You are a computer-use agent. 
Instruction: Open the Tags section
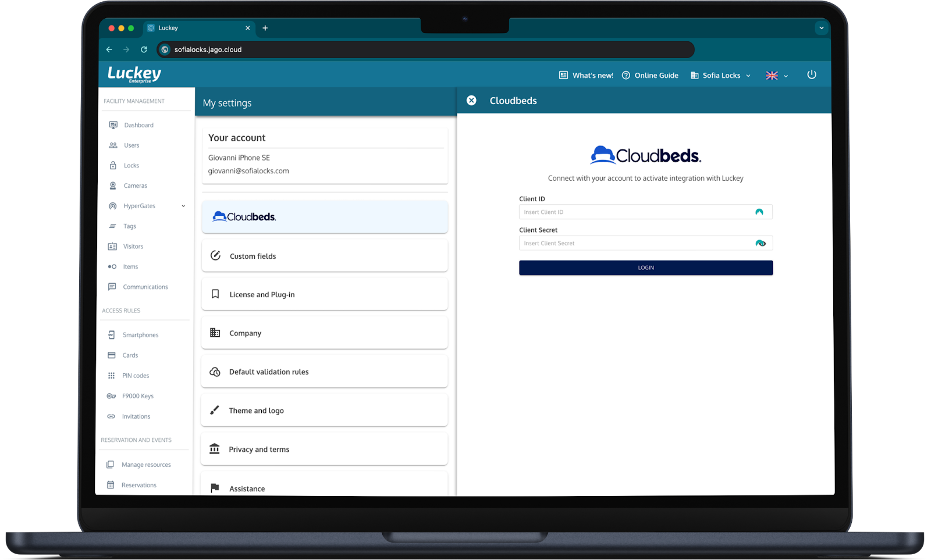pos(129,226)
